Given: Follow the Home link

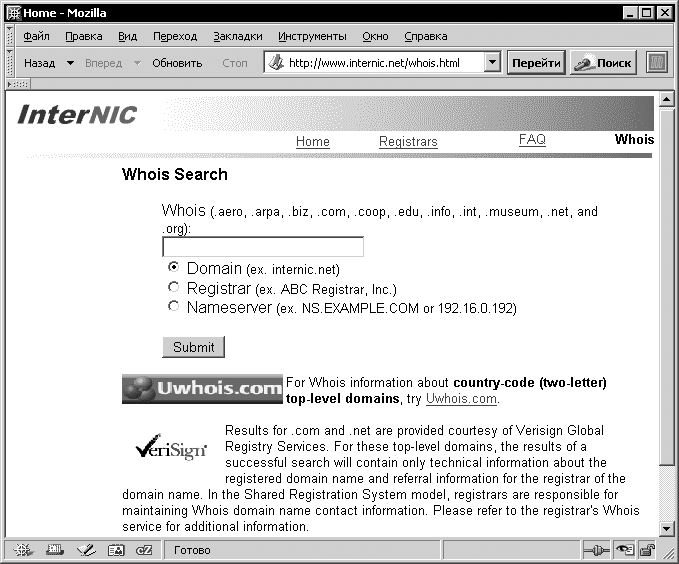Looking at the screenshot, I should [313, 142].
